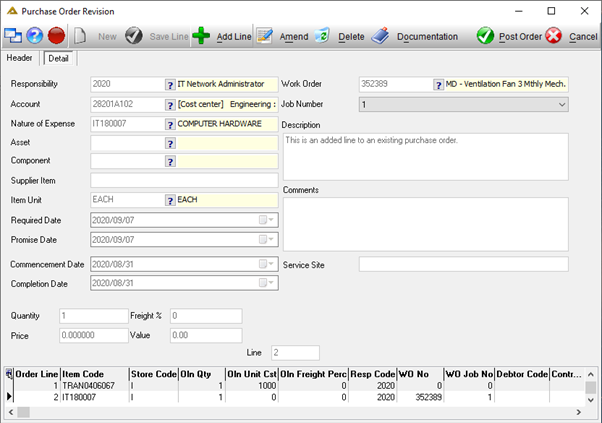Click the Delete recycle icon
This screenshot has width=602, height=423.
(x=322, y=36)
